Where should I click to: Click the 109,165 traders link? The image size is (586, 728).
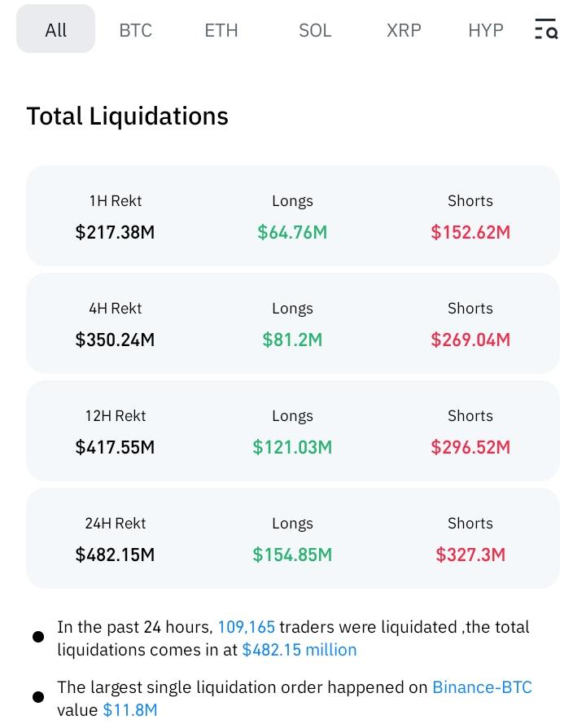click(x=246, y=626)
